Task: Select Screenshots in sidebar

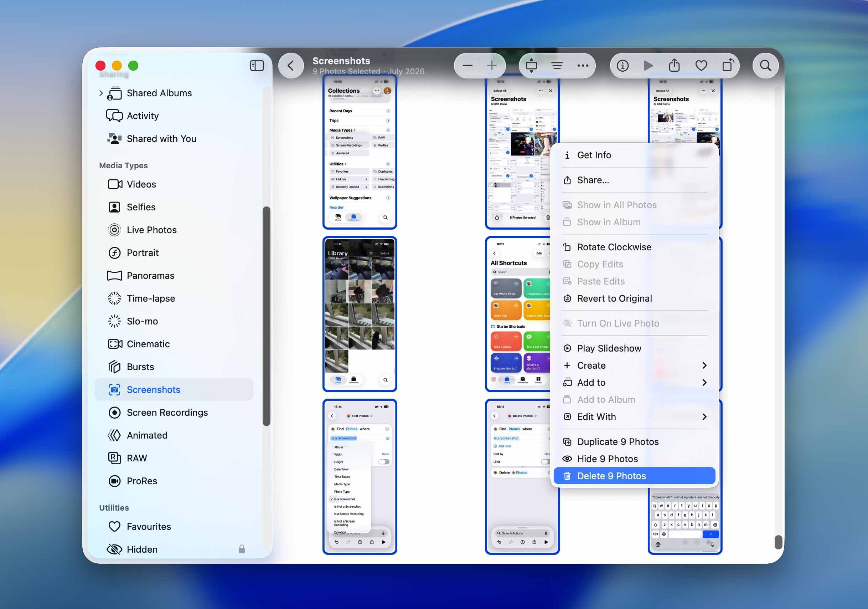Action: point(174,390)
